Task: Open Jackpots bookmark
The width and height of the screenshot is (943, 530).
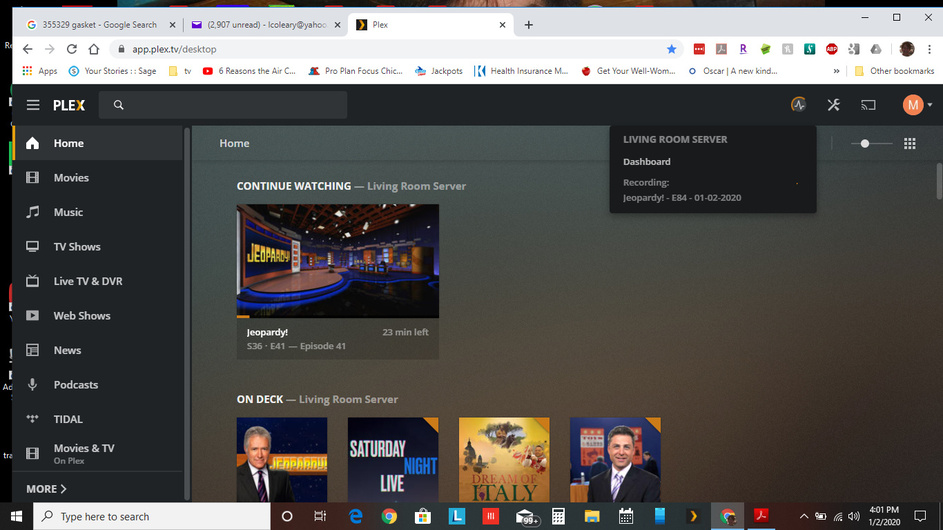Action: 439,71
